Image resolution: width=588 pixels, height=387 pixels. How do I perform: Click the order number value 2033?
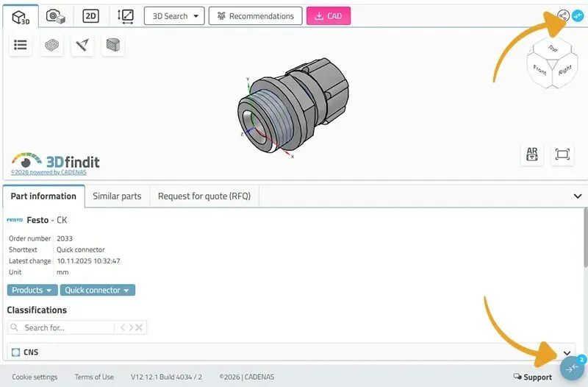pyautogui.click(x=65, y=238)
